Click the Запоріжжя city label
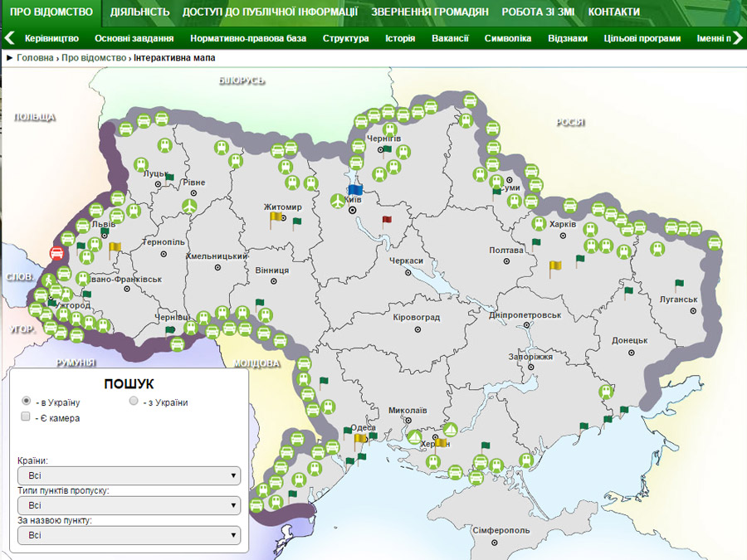The width and height of the screenshot is (747, 560). point(530,357)
